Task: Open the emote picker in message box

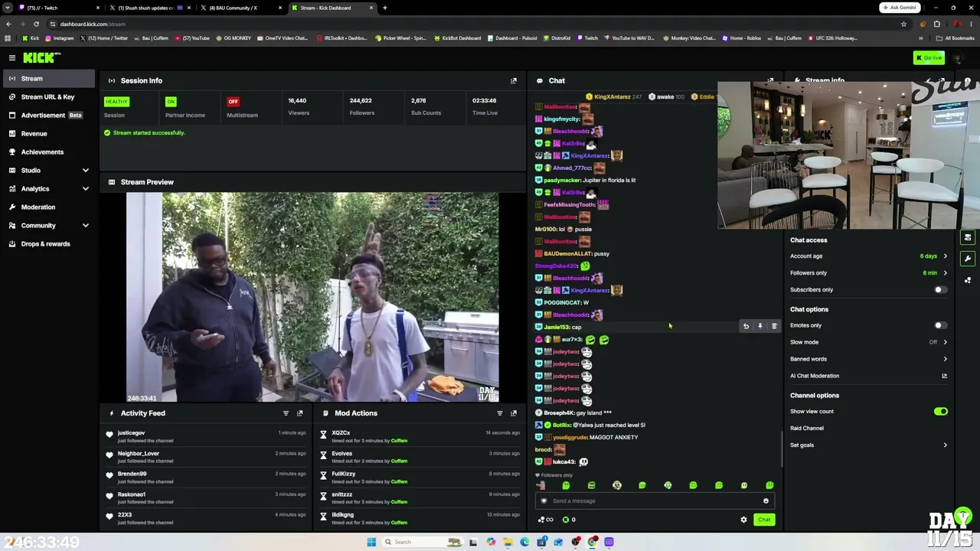Action: pos(766,501)
